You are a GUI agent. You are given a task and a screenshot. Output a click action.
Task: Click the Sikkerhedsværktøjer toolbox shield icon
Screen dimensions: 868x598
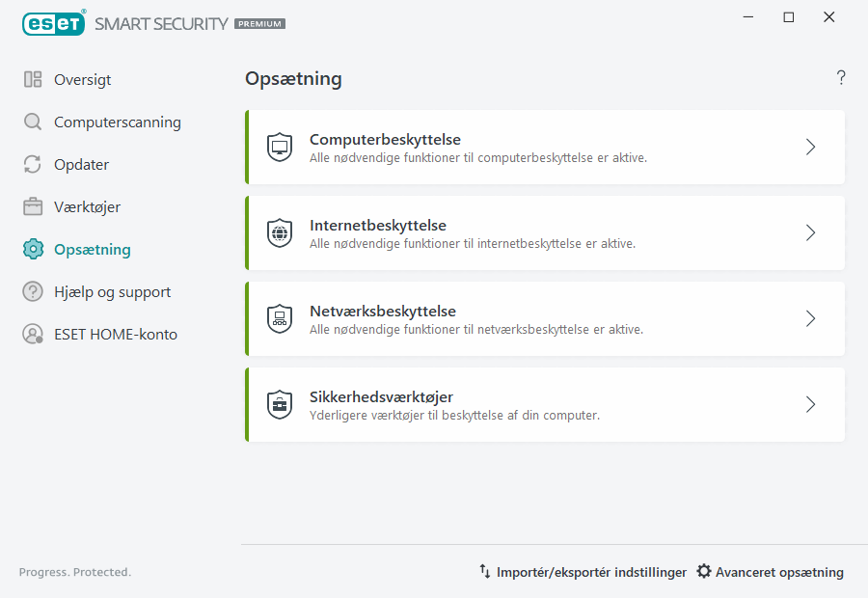coord(280,404)
